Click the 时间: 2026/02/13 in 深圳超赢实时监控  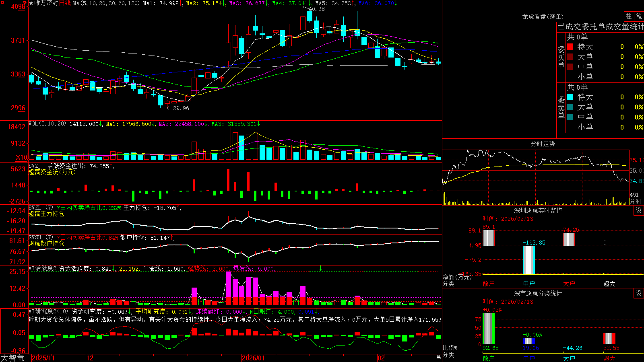coord(508,219)
